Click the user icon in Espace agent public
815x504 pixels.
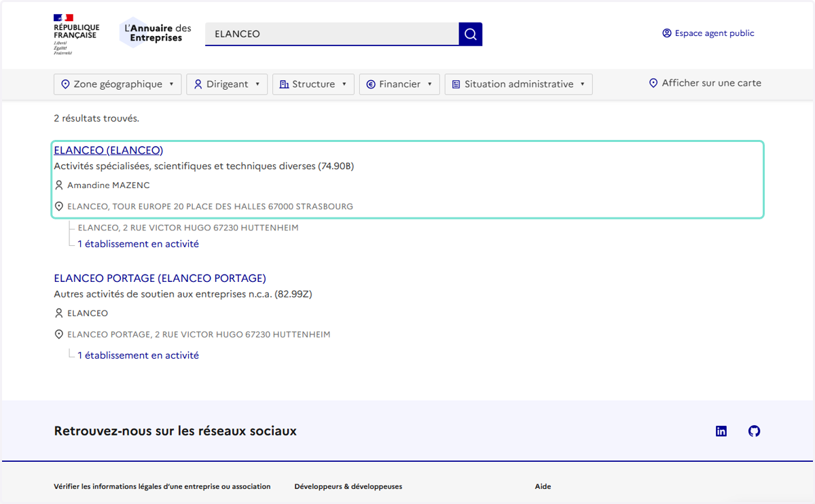[667, 33]
